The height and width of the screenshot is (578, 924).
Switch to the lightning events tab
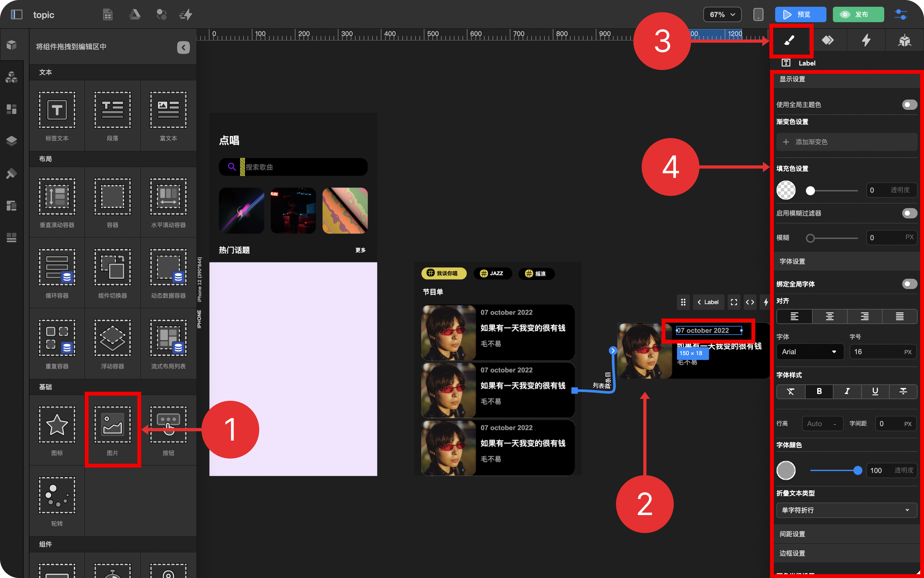click(866, 40)
